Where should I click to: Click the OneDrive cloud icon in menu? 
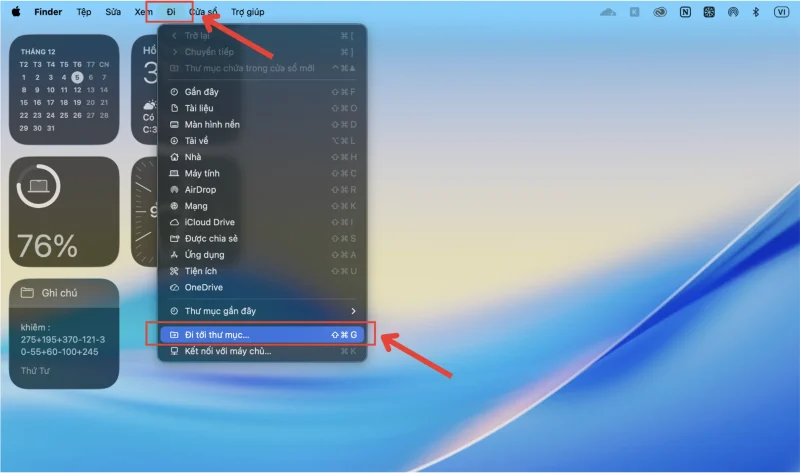point(174,288)
